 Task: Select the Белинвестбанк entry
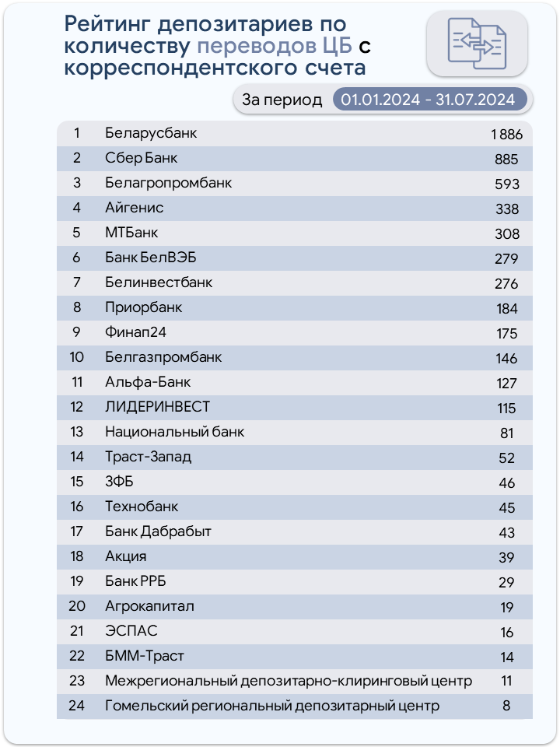[159, 282]
